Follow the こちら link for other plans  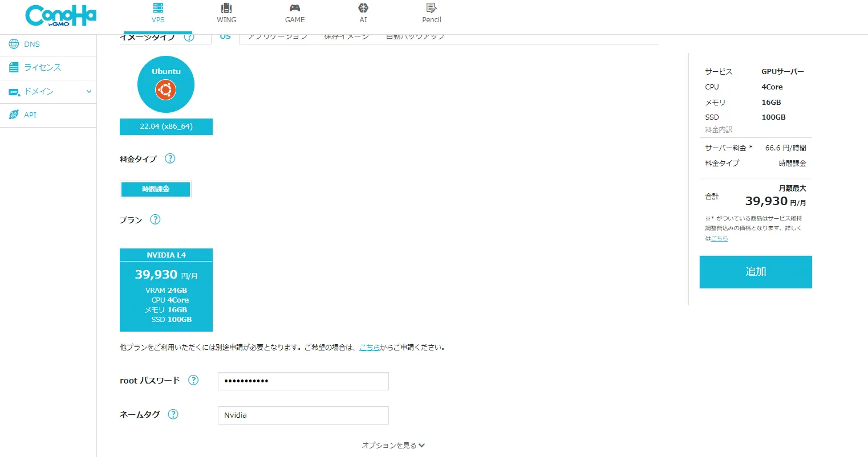[370, 348]
